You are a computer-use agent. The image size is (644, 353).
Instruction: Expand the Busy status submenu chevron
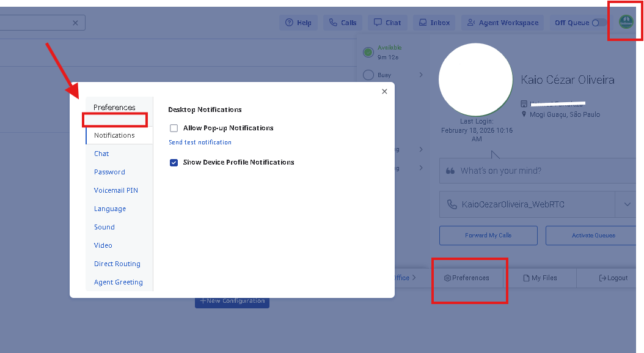421,75
